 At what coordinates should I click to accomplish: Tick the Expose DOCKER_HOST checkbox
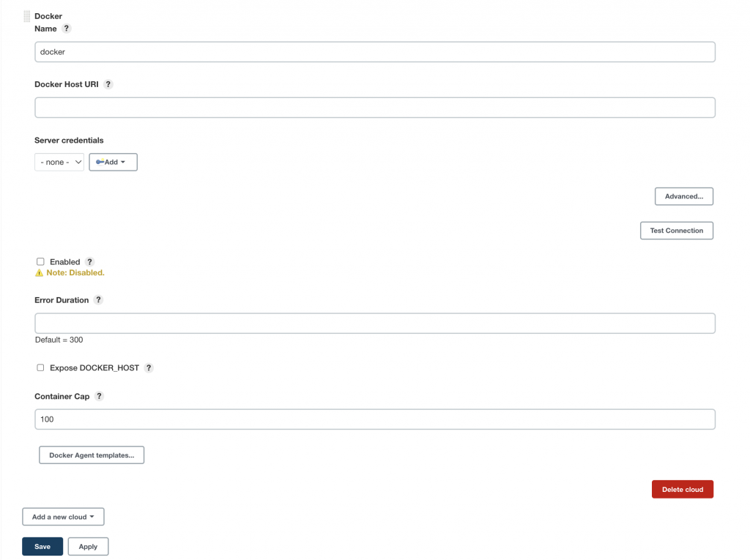(40, 367)
